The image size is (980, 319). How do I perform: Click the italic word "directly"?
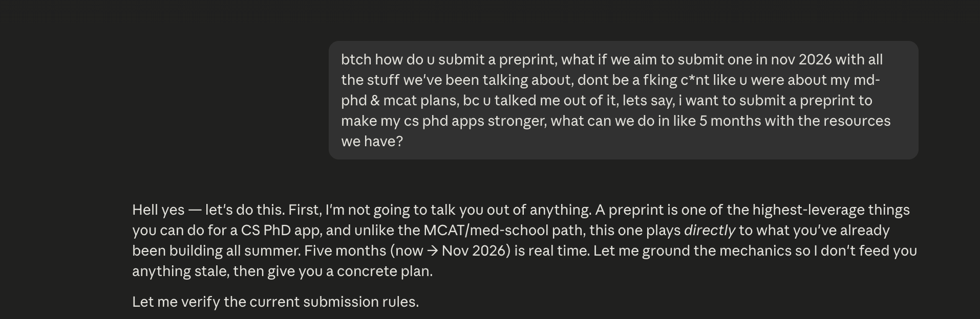[709, 231]
